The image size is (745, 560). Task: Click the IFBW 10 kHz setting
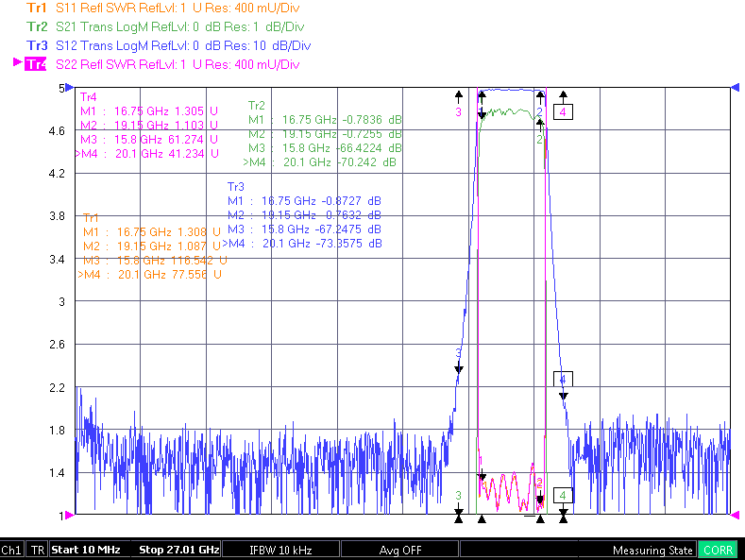[280, 550]
